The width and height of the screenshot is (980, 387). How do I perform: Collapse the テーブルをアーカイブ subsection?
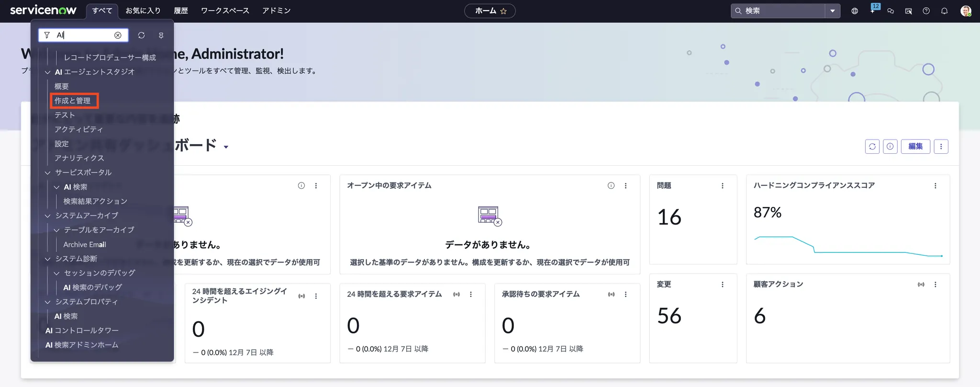pos(56,230)
